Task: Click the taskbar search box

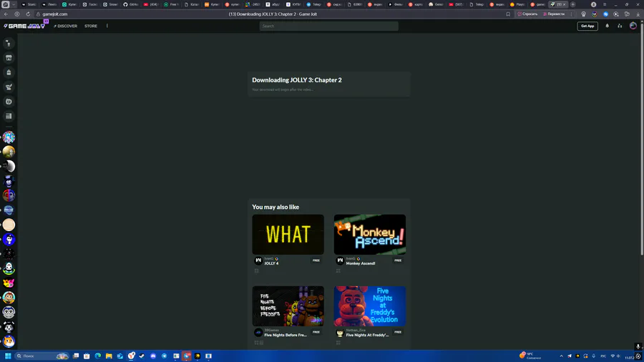Action: pos(42,356)
